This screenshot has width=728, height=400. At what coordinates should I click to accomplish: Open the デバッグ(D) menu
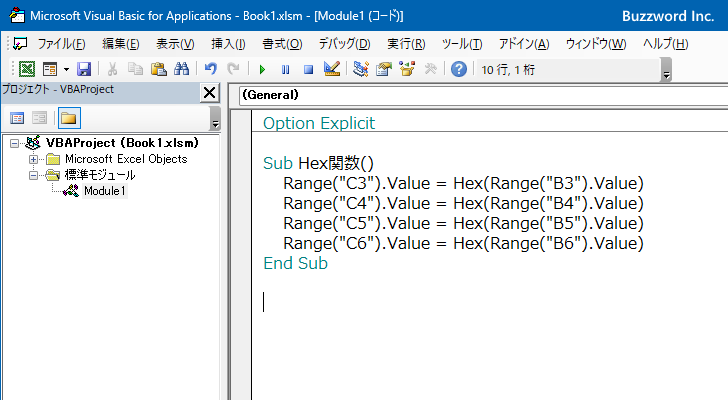(344, 44)
